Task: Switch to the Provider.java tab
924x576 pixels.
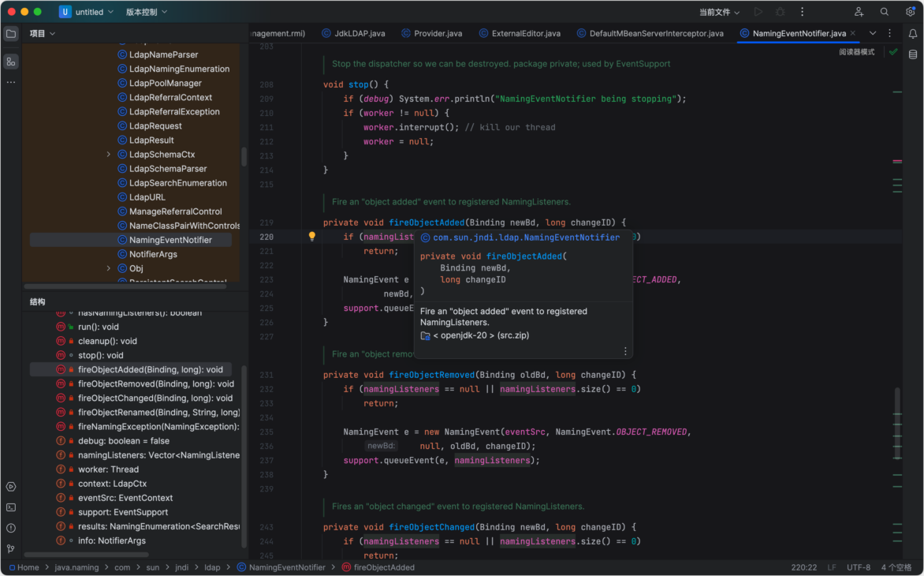Action: [431, 34]
